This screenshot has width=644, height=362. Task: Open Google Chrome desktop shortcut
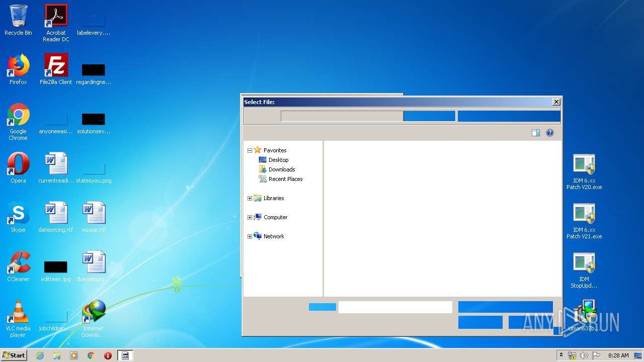(x=18, y=122)
